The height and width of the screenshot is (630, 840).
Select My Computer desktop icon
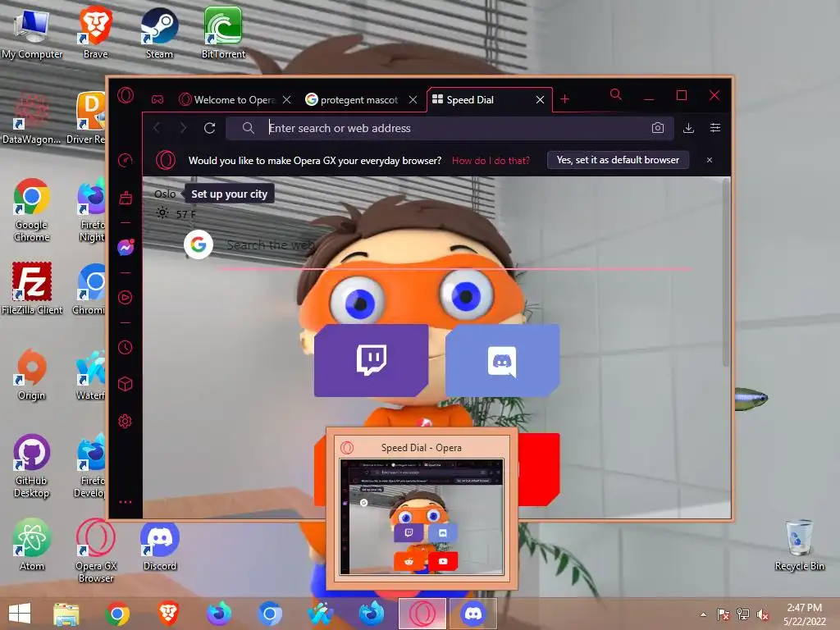32,33
